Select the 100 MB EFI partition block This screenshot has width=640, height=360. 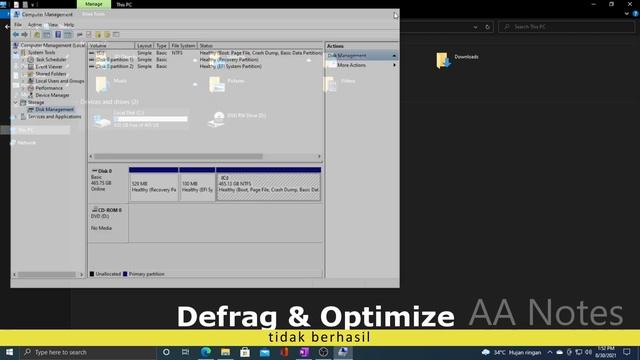coord(197,184)
